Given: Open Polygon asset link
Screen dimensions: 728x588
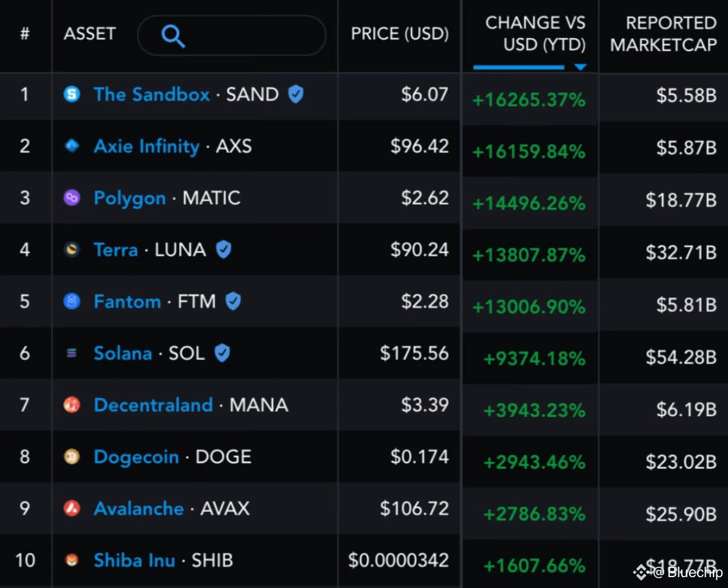Looking at the screenshot, I should [129, 199].
